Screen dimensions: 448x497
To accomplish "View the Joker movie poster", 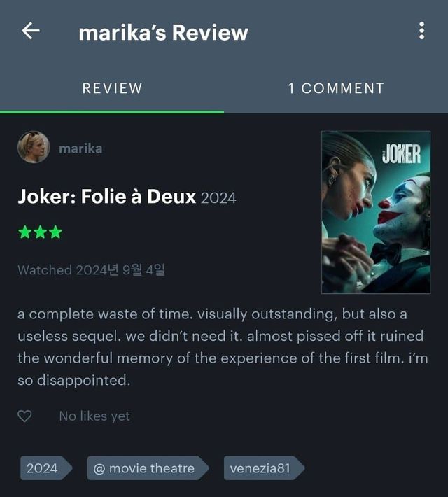I will [376, 212].
